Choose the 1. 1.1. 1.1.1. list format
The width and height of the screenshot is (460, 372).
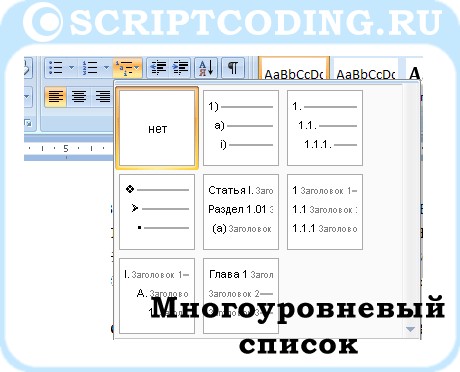pos(325,128)
